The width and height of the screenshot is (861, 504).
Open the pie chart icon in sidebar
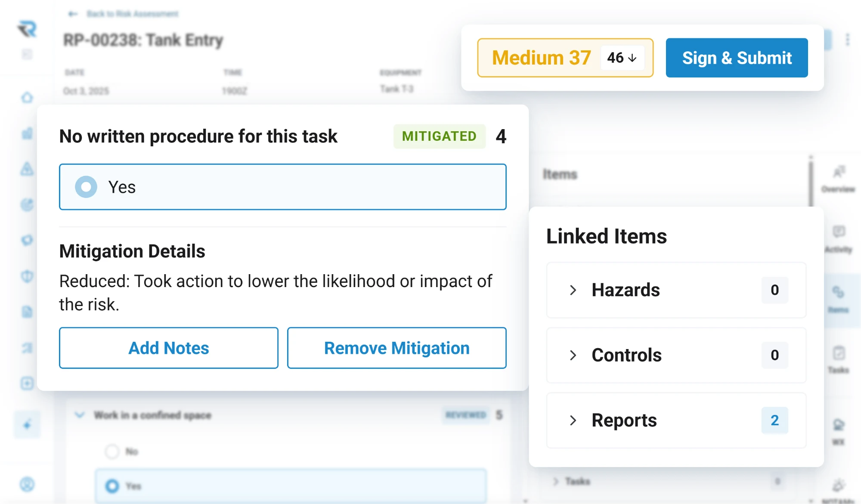27,204
